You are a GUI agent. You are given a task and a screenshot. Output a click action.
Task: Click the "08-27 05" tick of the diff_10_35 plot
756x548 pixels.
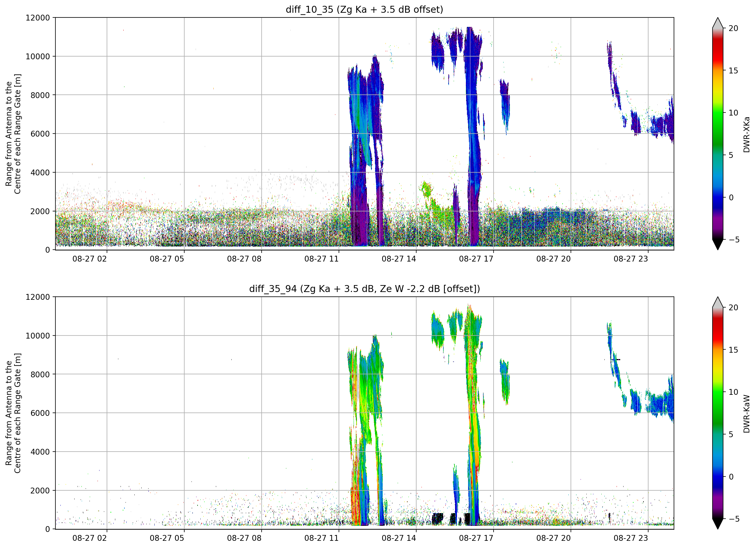167,259
